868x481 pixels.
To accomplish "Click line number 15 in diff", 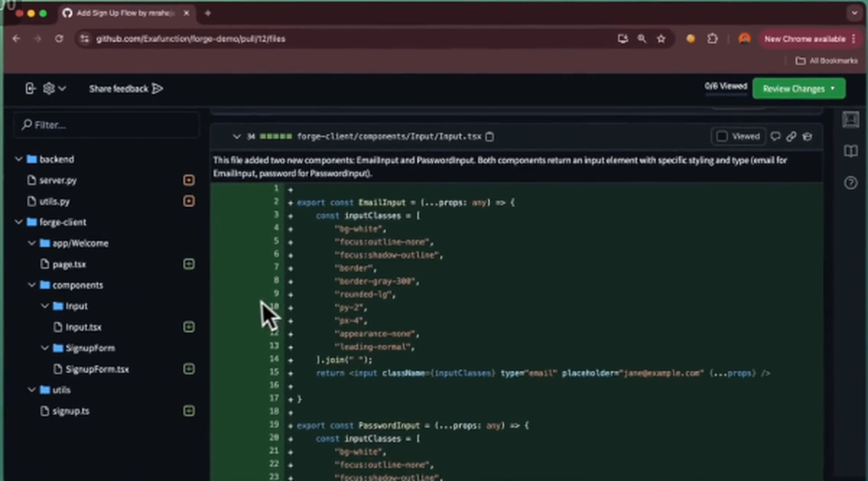I will coord(274,372).
